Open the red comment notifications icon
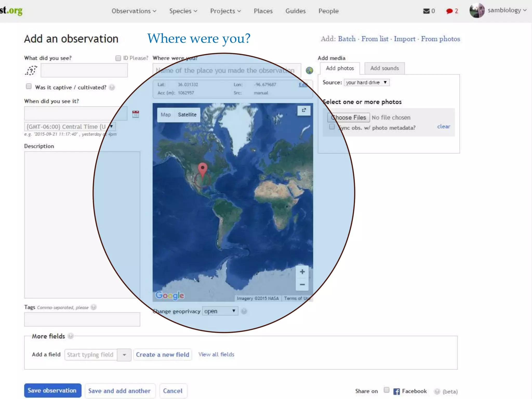Screen dimensions: 532x399 (449, 11)
